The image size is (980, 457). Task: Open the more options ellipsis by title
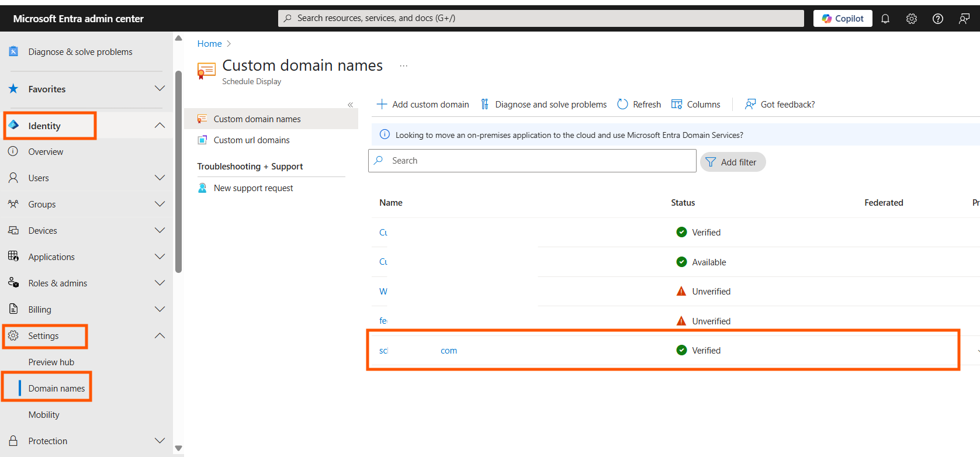[403, 66]
